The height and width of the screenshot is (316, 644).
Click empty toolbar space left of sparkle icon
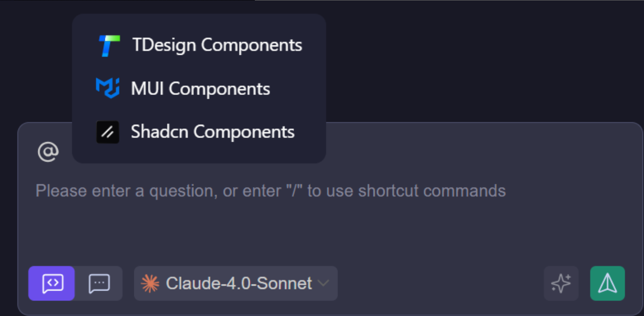pyautogui.click(x=440, y=283)
